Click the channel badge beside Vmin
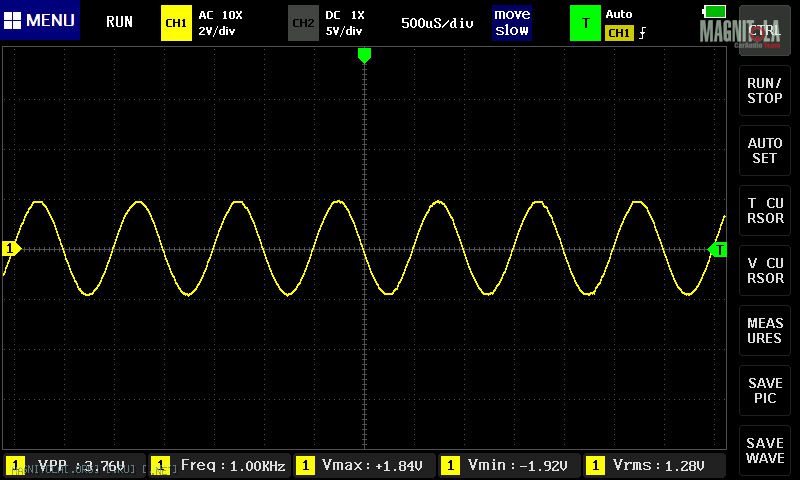 point(450,466)
